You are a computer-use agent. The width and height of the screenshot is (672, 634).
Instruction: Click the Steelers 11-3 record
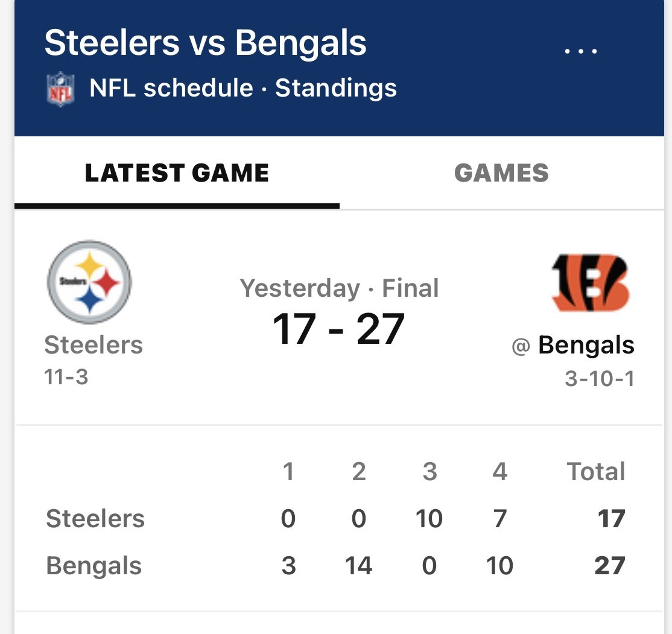click(66, 377)
